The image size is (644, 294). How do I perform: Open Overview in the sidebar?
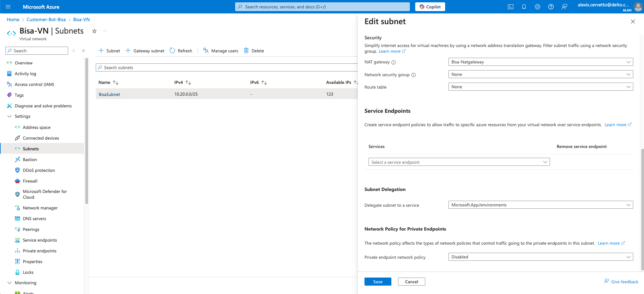(x=24, y=63)
